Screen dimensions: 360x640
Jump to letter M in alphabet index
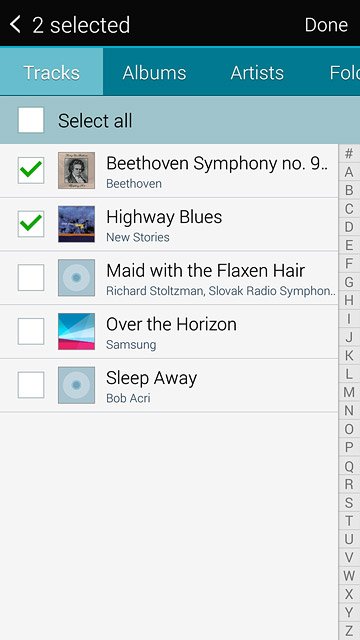[x=349, y=392]
